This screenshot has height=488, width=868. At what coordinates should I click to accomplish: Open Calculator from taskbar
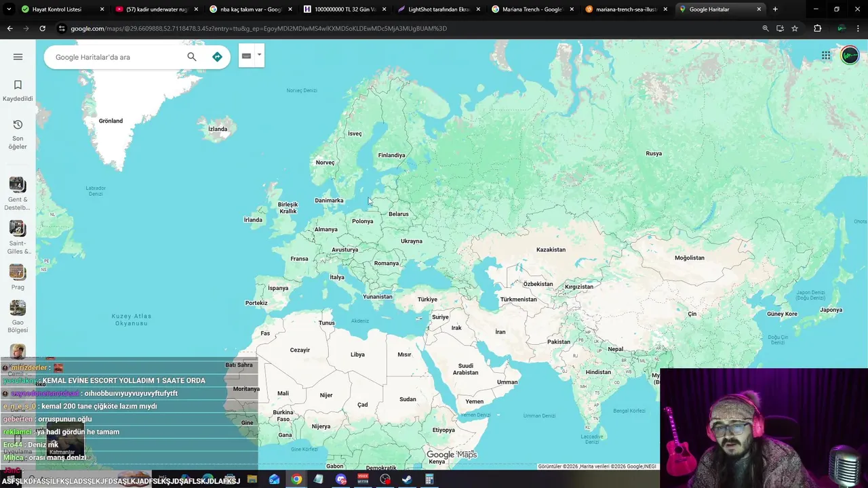pyautogui.click(x=429, y=479)
